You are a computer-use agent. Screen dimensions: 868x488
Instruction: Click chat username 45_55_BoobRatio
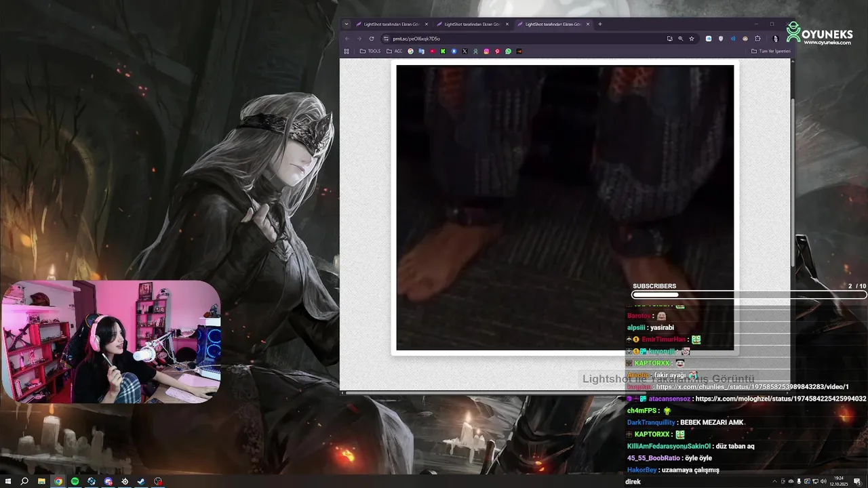654,458
